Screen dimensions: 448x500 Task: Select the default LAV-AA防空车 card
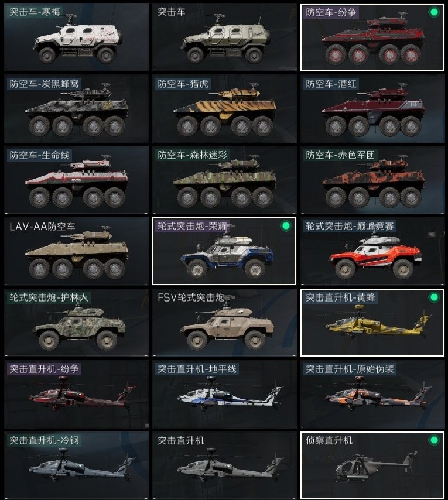pyautogui.click(x=76, y=251)
